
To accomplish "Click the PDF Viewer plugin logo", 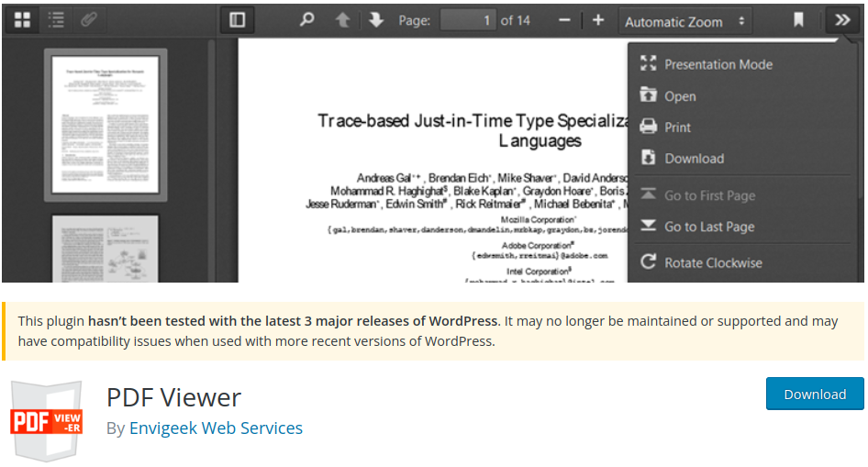I will [47, 421].
